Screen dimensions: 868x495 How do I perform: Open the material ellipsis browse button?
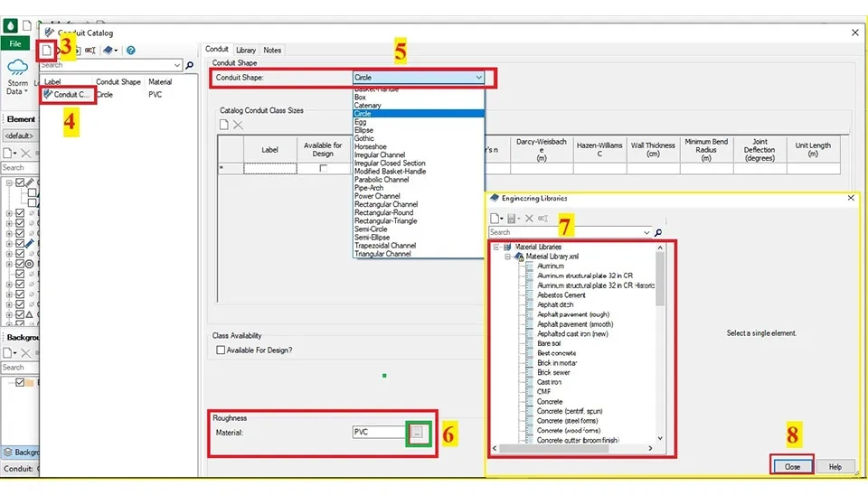coord(417,433)
